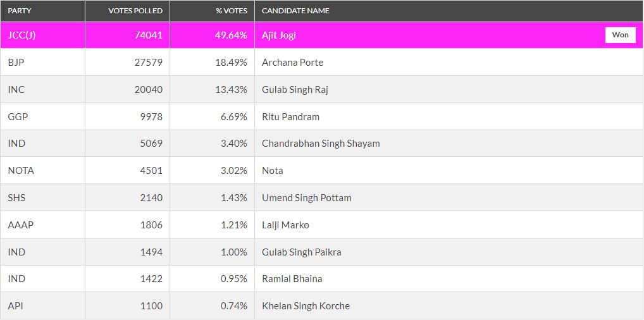Click candidate Gulab Singh Paikra
Screen dimensions: 644x320
point(301,252)
